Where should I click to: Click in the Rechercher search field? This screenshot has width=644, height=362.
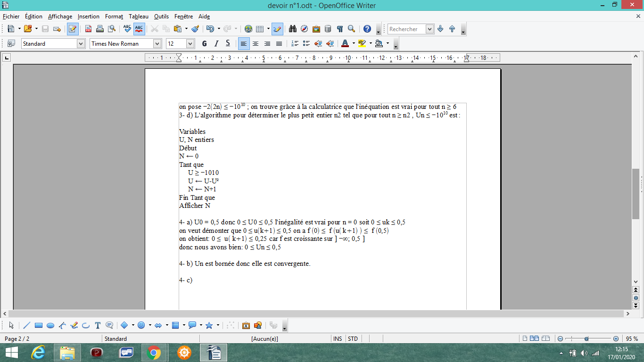pyautogui.click(x=406, y=29)
